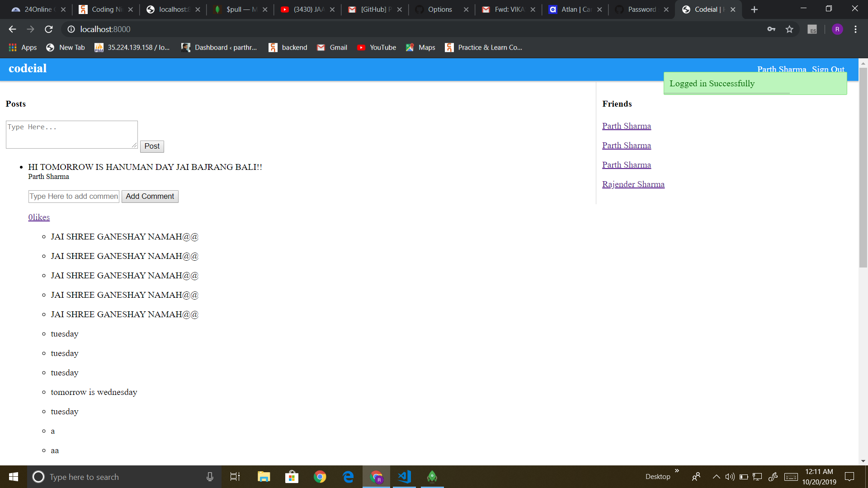
Task: Open the backend bookmark
Action: click(288, 47)
